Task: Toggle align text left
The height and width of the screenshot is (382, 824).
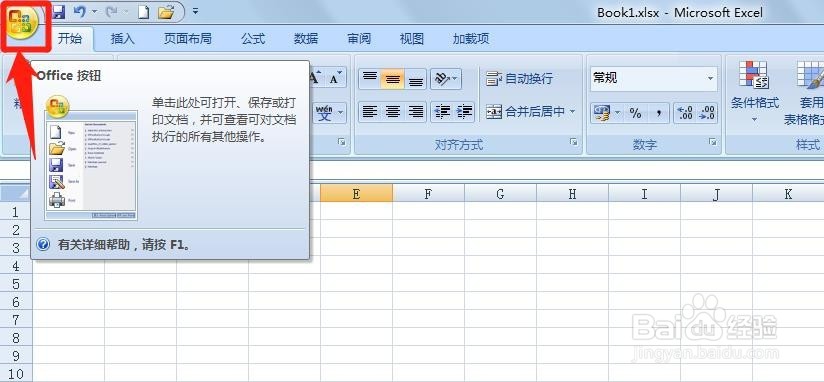Action: point(370,112)
